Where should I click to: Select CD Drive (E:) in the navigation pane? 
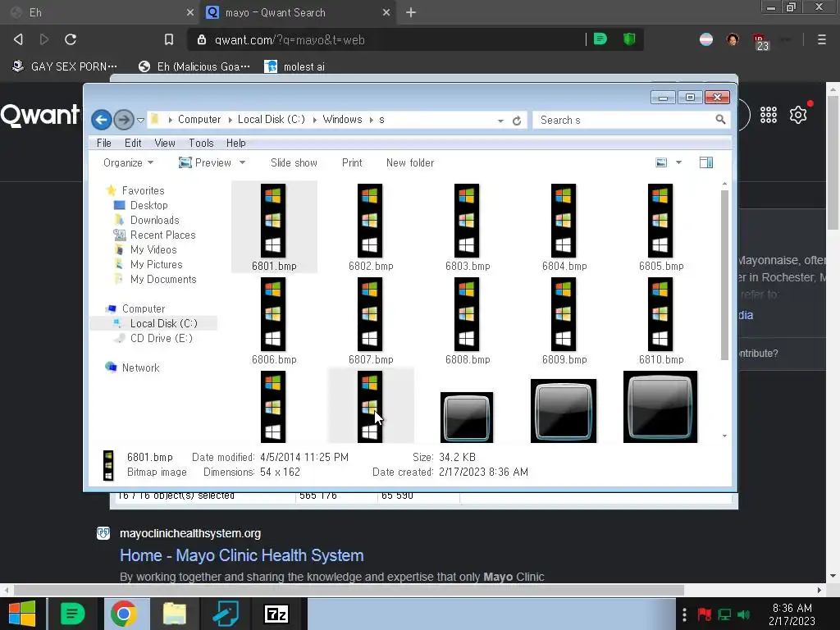[161, 338]
